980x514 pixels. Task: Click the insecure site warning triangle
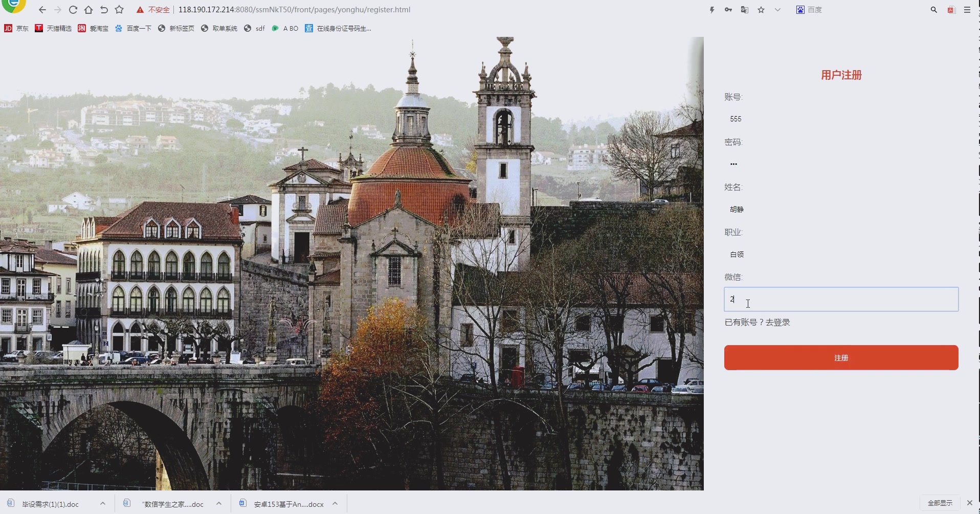click(x=140, y=10)
